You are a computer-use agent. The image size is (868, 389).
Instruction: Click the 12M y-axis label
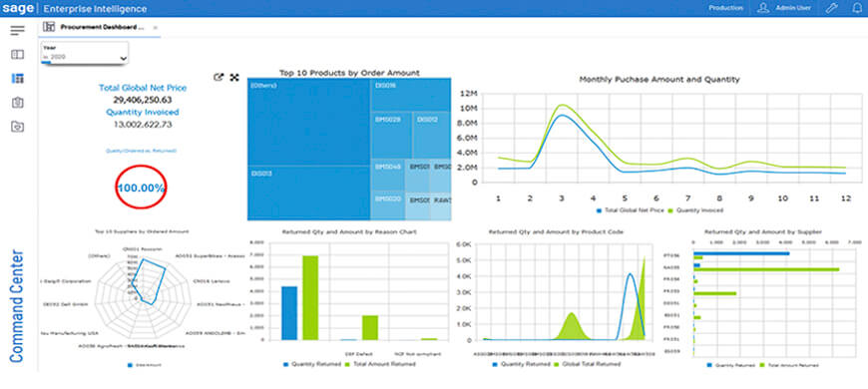tap(468, 93)
